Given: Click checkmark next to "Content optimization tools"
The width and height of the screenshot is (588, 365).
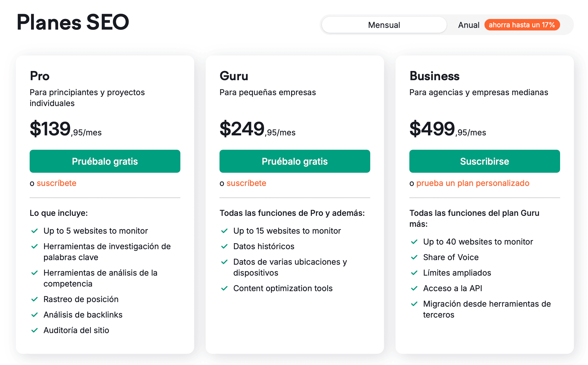Looking at the screenshot, I should [224, 288].
